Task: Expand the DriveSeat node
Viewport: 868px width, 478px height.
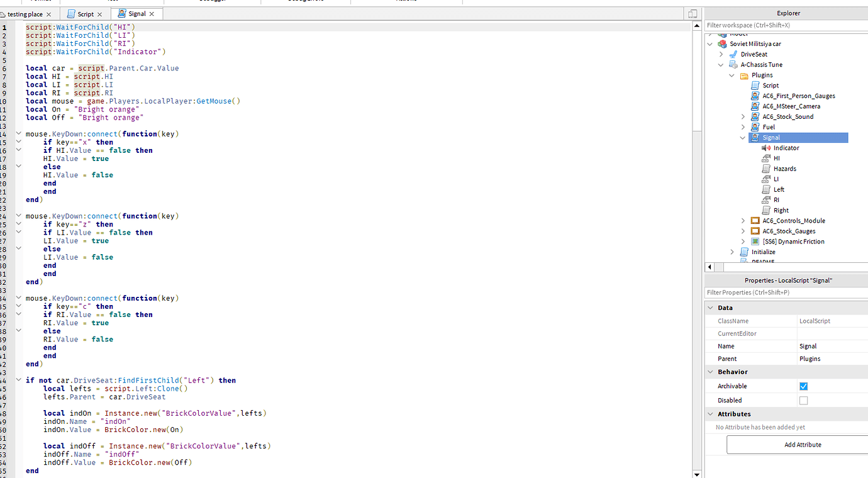Action: pyautogui.click(x=721, y=54)
